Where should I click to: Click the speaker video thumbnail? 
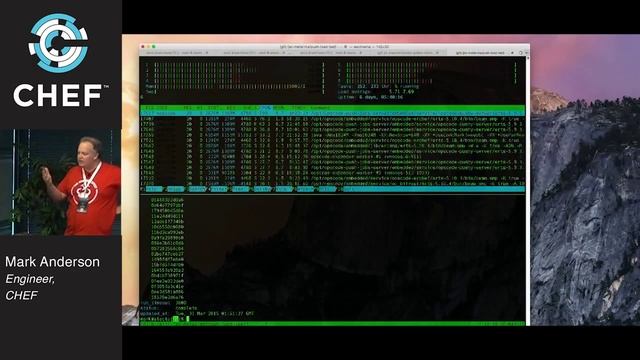[60, 182]
